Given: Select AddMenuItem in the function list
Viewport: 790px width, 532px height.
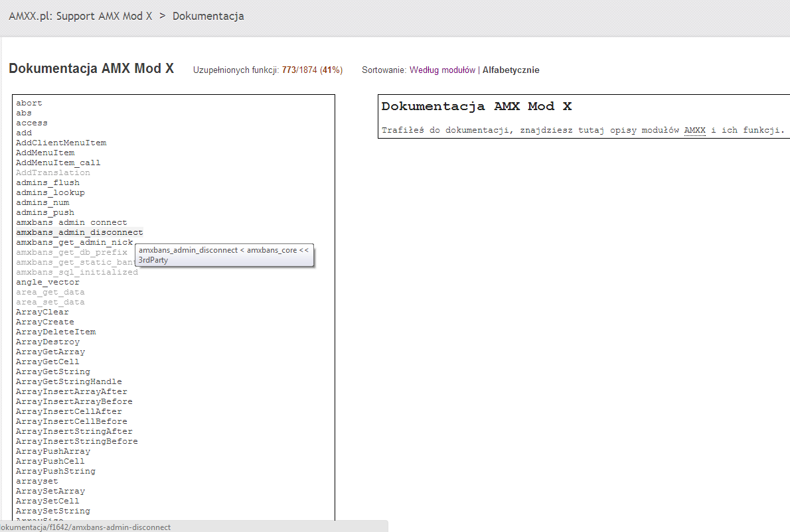Looking at the screenshot, I should [x=45, y=153].
